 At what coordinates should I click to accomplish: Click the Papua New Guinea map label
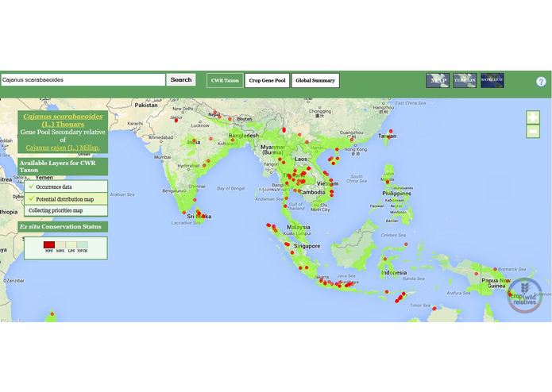496,283
